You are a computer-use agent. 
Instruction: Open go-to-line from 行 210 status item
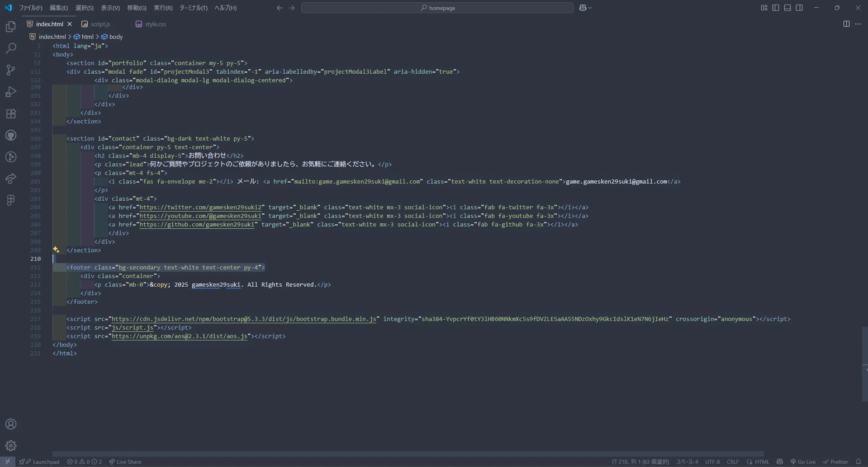[x=640, y=462]
